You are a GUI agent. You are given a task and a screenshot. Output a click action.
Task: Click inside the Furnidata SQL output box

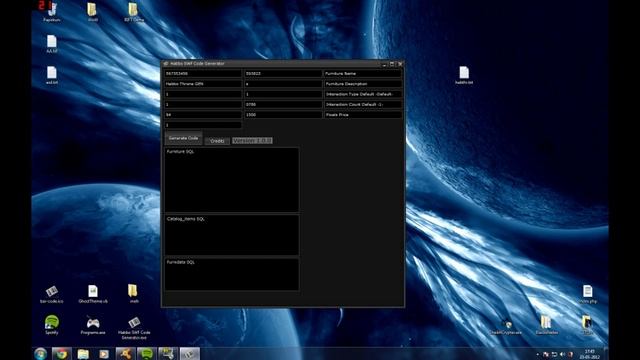coord(231,274)
